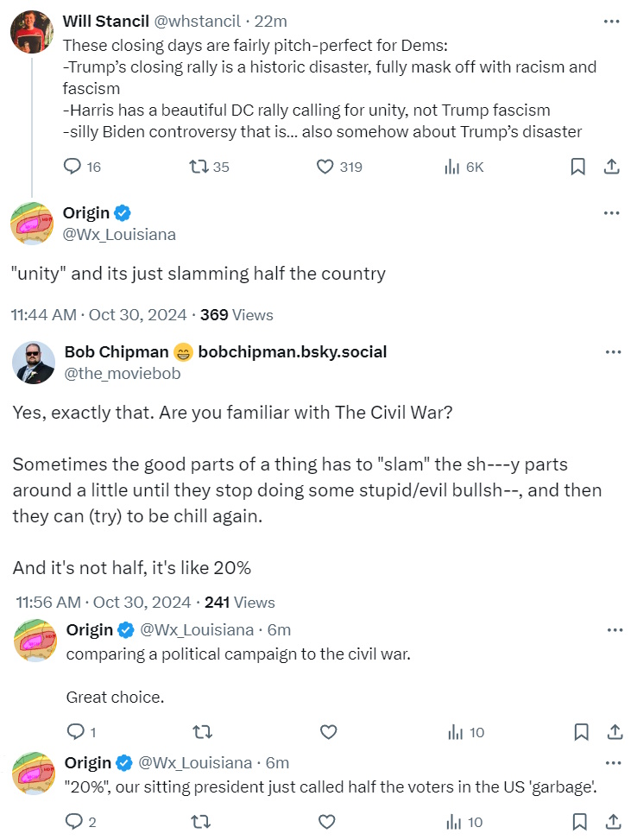Open more options menu on Will Stancil's tweet
The image size is (637, 840).
coord(611,22)
